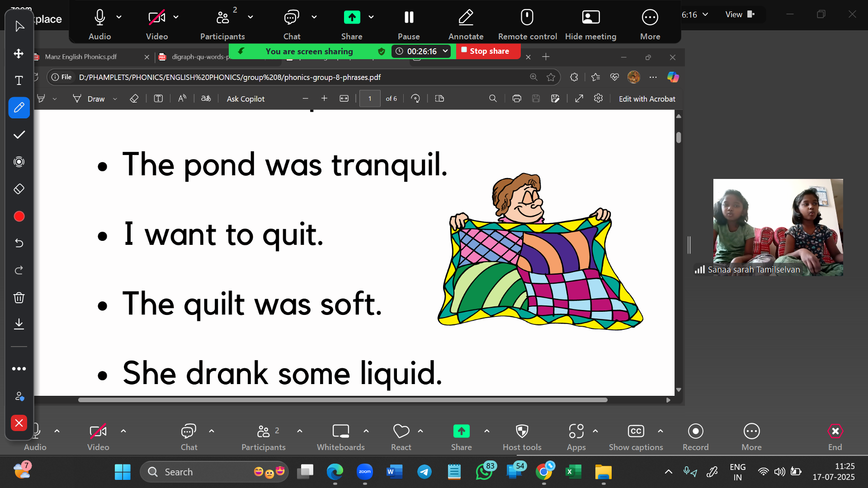The height and width of the screenshot is (488, 868).
Task: Select the spotlight target tool
Action: pyautogui.click(x=19, y=162)
